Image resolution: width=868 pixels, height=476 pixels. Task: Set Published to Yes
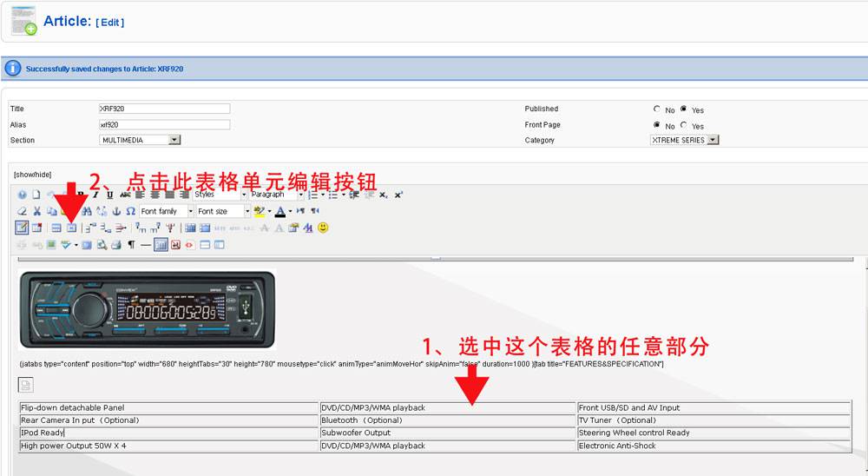[684, 109]
